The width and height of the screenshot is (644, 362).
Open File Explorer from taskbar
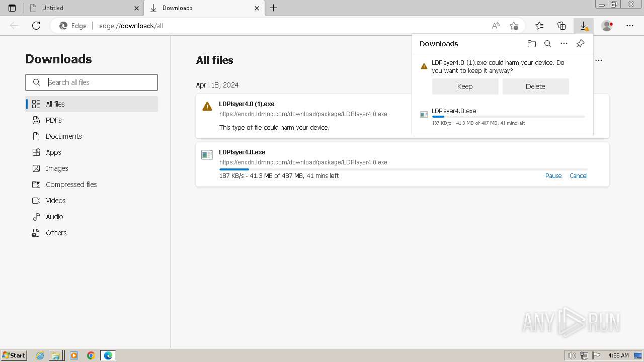56,355
